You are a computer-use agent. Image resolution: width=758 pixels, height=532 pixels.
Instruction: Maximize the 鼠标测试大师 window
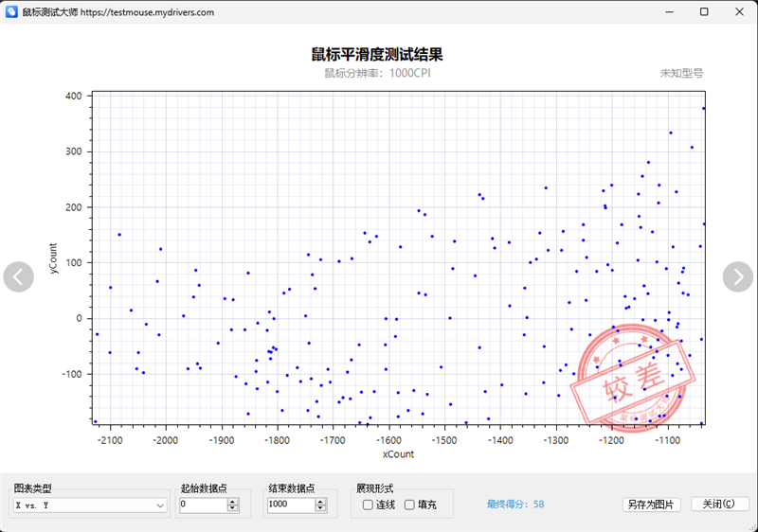tap(704, 12)
